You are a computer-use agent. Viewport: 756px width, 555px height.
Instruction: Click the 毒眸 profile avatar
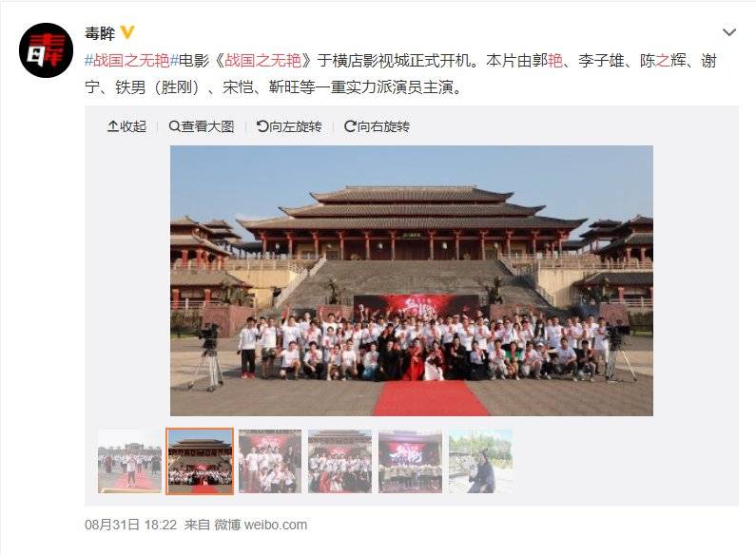pos(46,50)
